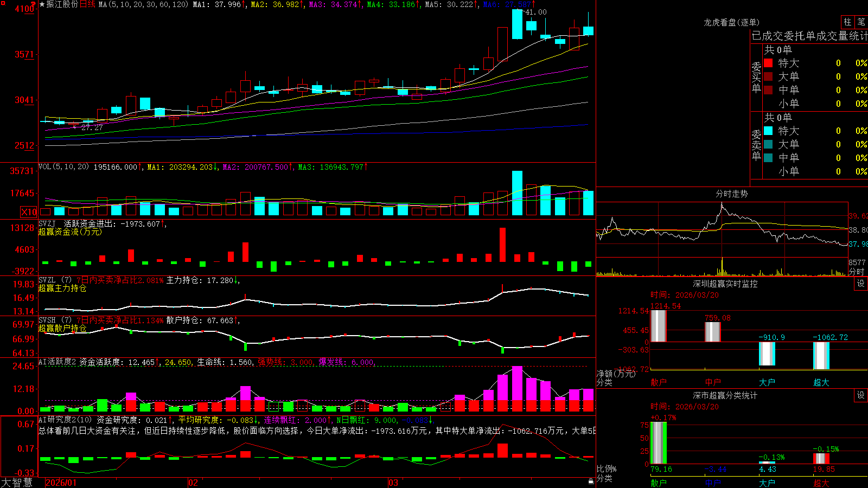
Task: Click the cyan 特大 sell-order swatch
Action: click(x=768, y=131)
